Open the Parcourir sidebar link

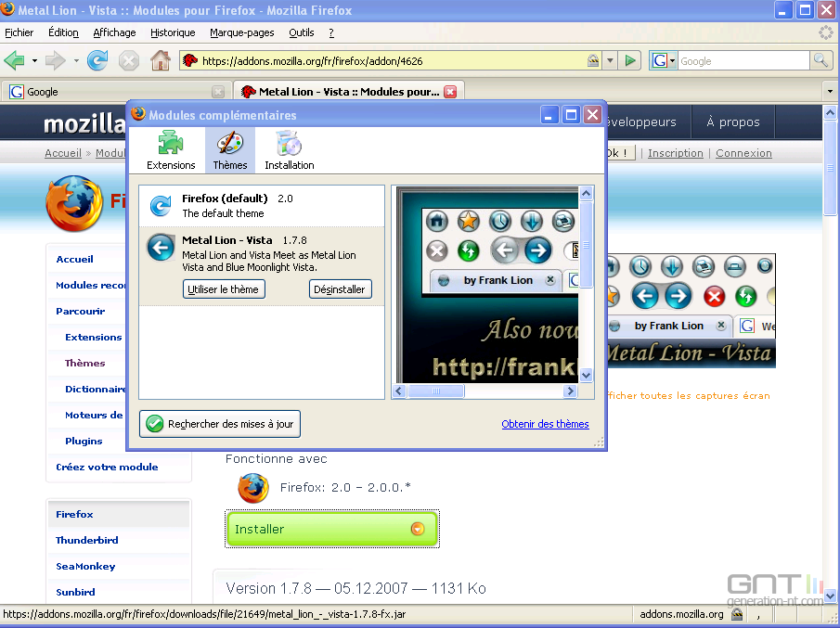(81, 311)
